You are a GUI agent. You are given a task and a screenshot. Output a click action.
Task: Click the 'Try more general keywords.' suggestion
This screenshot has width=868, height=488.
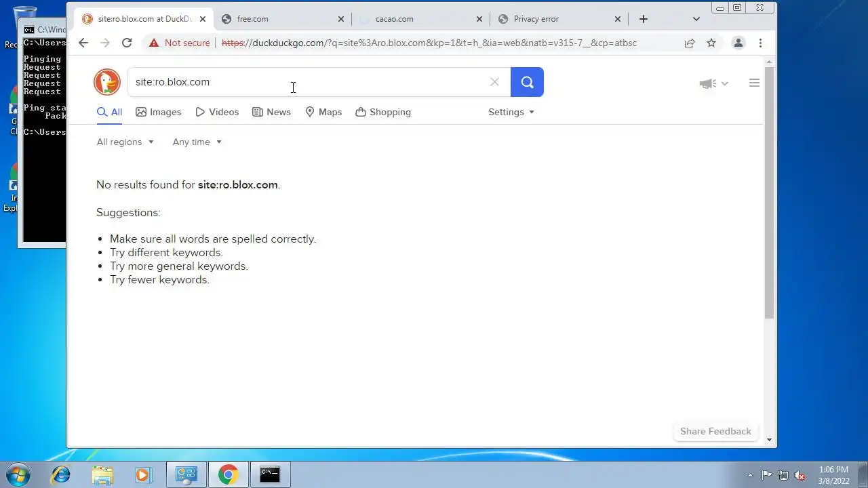(179, 266)
